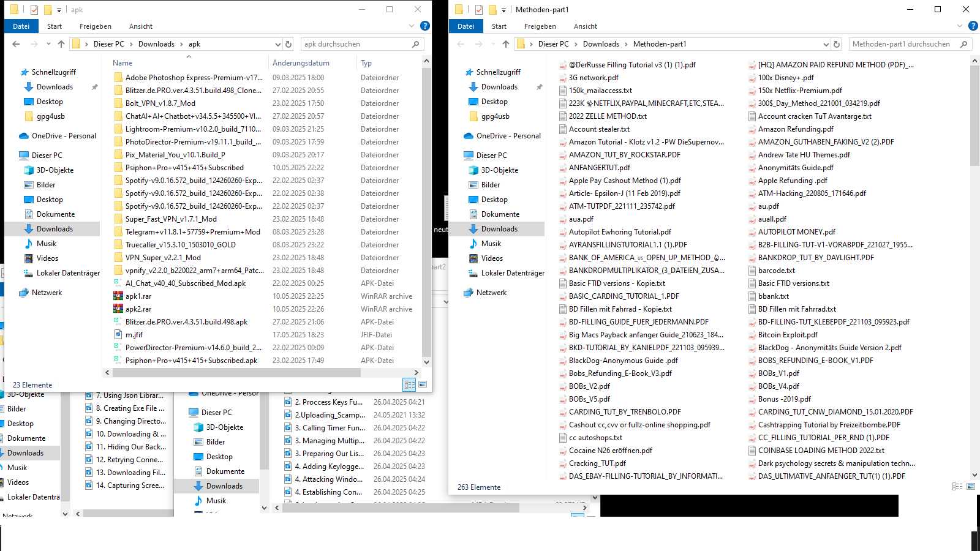Viewport: 980px width, 551px height.
Task: Focus Methoden-part1 durchsuchen search field
Action: pos(903,44)
